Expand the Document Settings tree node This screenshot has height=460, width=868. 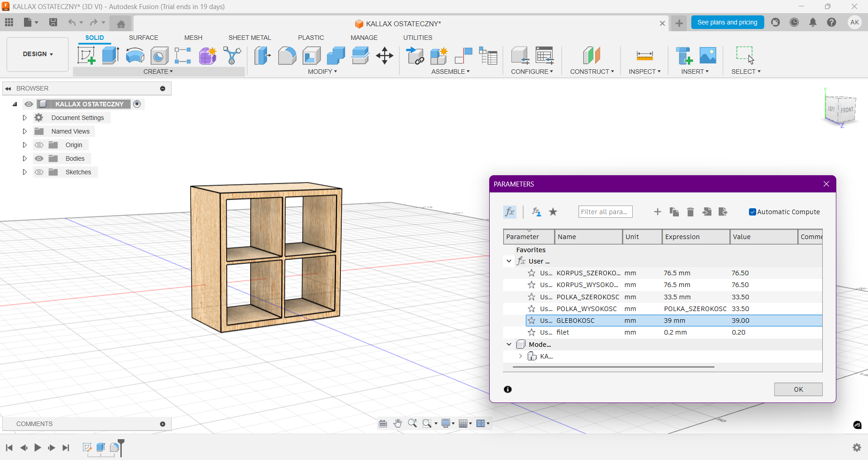click(25, 118)
